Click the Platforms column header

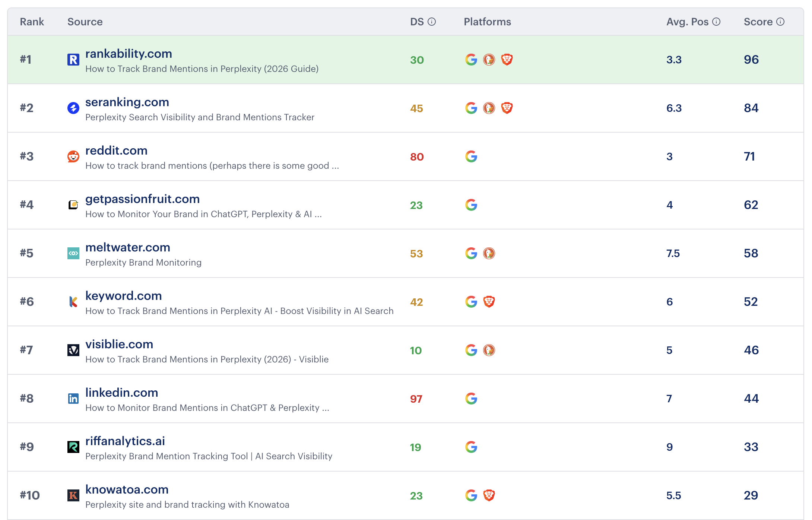coord(487,22)
